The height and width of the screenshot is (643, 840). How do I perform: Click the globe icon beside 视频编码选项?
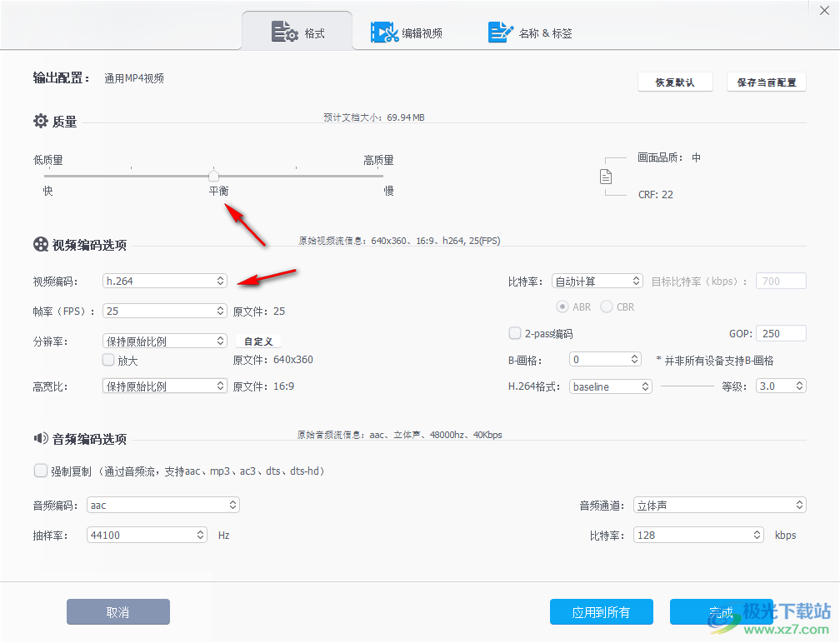tap(40, 243)
